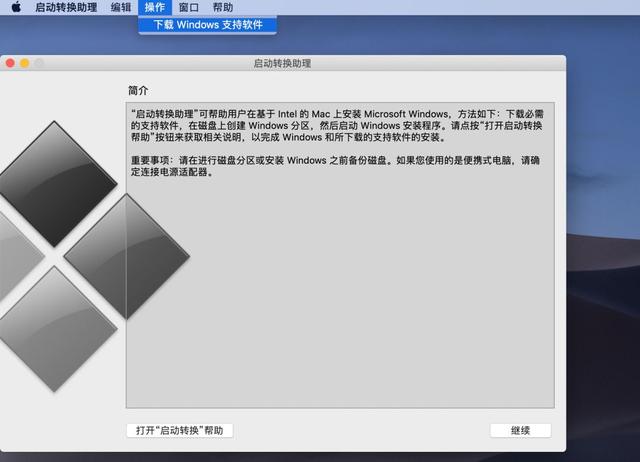Click the intro paragraph mentioning Microsoft Windows
Viewport: 640px width, 462px height.
tap(337, 125)
